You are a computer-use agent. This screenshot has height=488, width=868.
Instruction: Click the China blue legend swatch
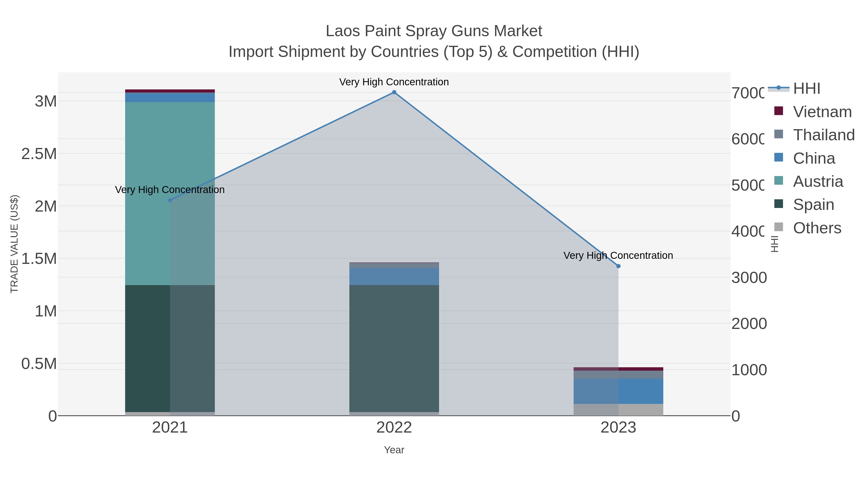(778, 157)
